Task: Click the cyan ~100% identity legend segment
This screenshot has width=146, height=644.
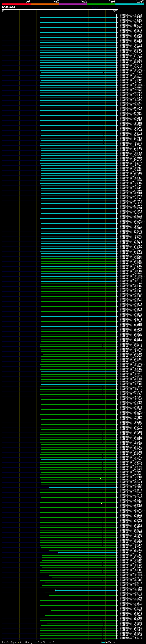Action: [130, 4]
